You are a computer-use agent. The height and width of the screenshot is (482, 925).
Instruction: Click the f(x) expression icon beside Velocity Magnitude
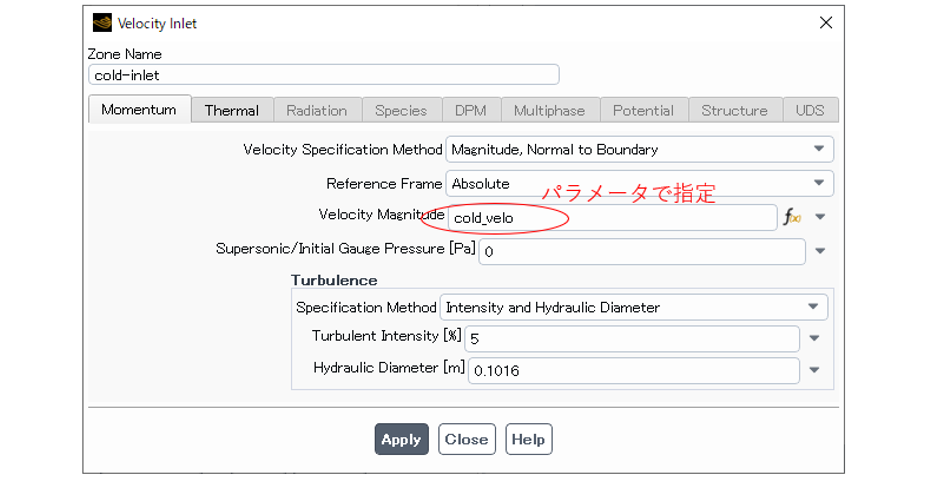(x=791, y=217)
